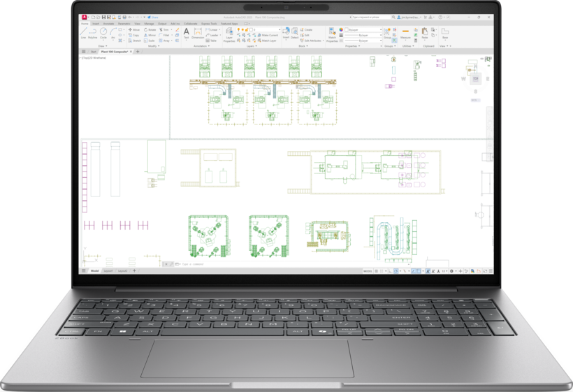Click the Measure tool
The image size is (573, 392).
click(x=405, y=34)
